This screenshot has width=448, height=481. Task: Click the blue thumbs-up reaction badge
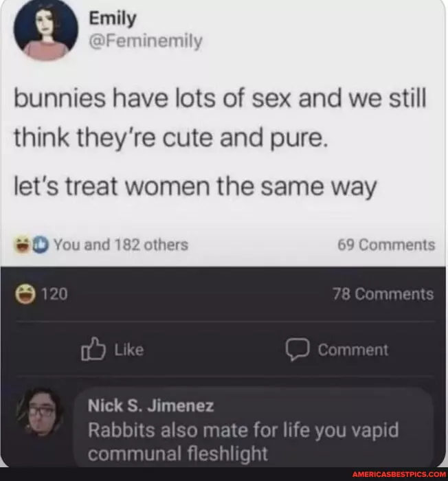click(x=41, y=245)
